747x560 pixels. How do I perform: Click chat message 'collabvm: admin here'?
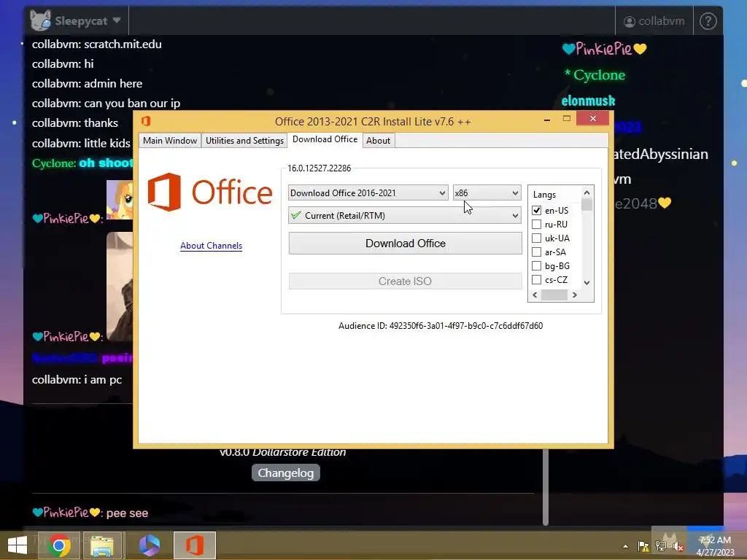88,83
